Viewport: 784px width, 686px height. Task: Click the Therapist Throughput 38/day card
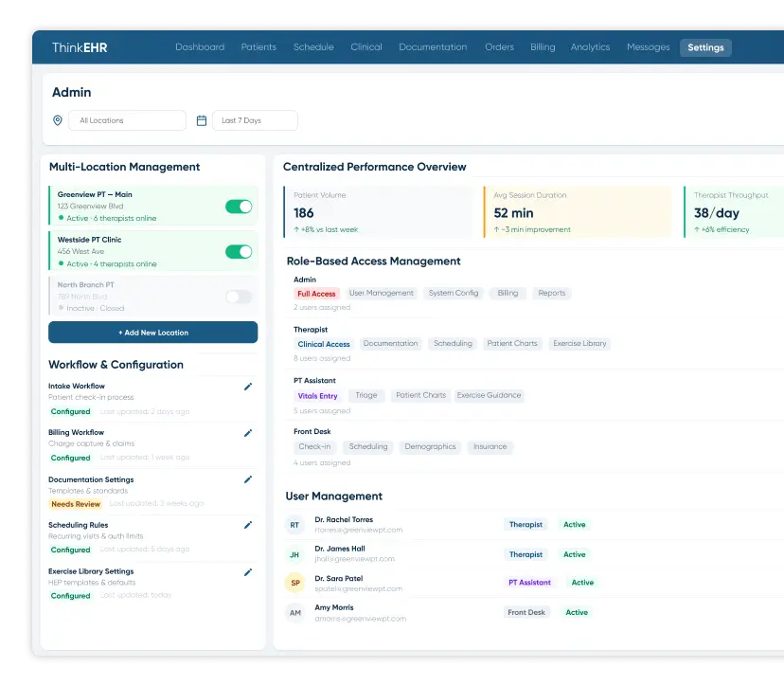(734, 212)
